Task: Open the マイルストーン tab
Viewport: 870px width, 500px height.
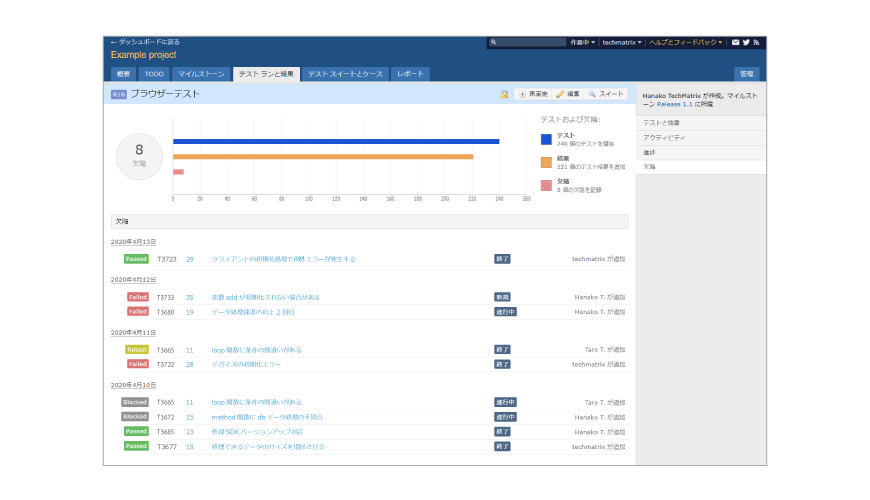Action: (x=201, y=74)
